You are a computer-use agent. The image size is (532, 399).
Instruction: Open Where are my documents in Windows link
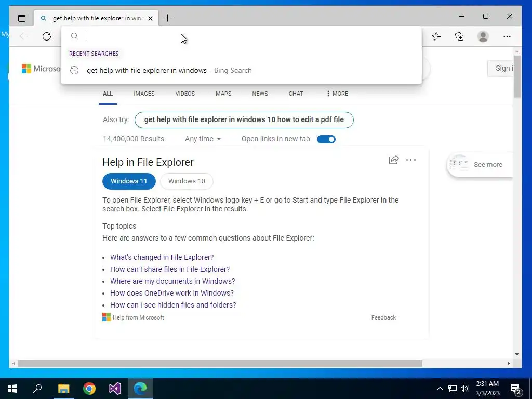[172, 281]
